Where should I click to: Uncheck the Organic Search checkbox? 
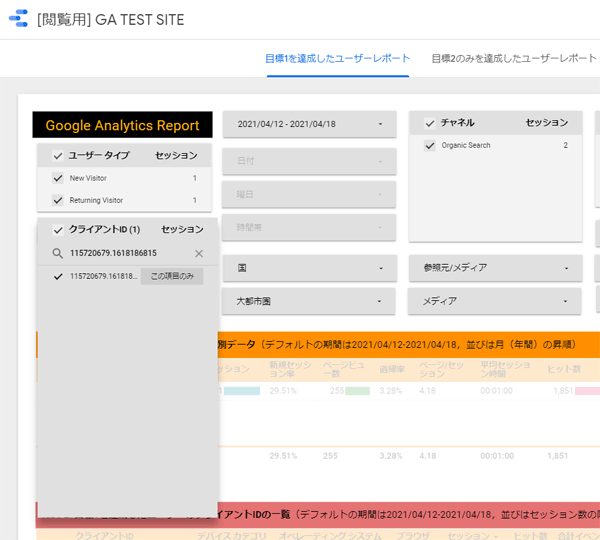click(430, 145)
